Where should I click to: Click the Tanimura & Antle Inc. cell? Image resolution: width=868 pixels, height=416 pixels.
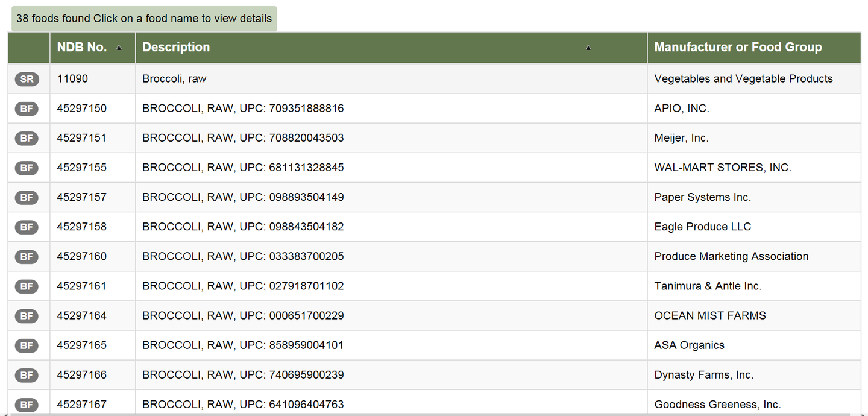708,286
